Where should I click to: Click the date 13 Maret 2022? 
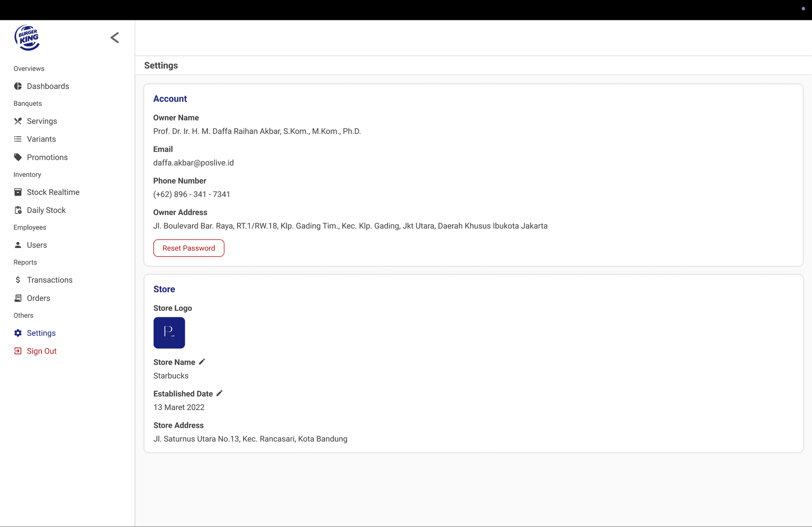[x=179, y=407]
